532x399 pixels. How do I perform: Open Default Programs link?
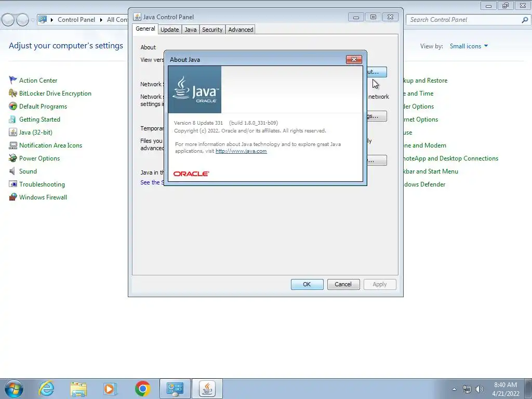coord(43,106)
